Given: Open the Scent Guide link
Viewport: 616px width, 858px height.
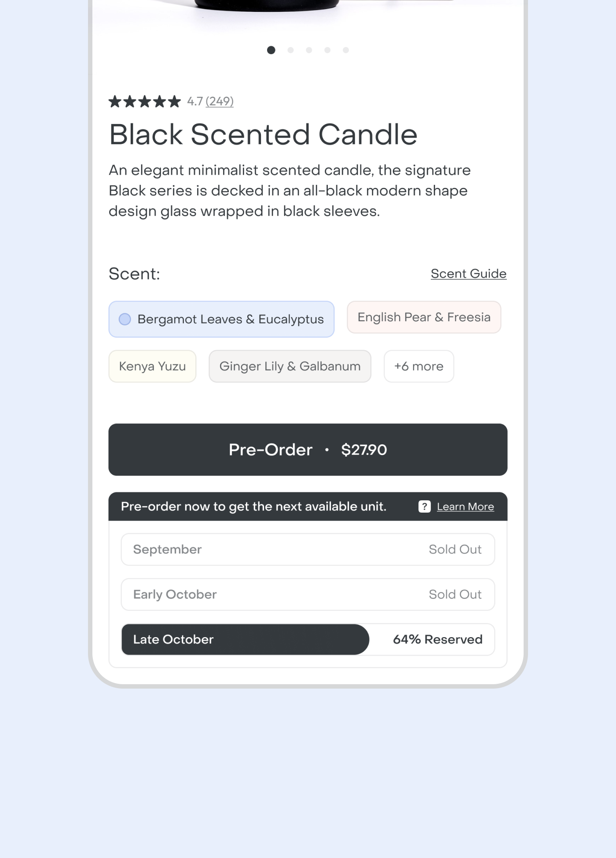Looking at the screenshot, I should 468,274.
